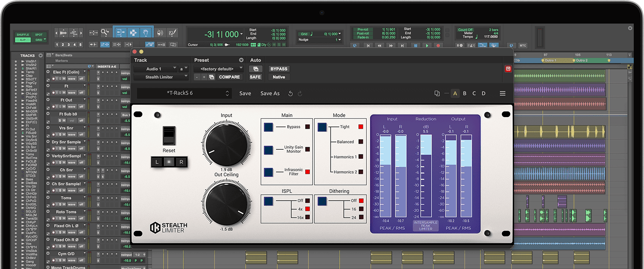Open the Stealth Limiter plugin selector dropdown
Viewport: 644px width, 269px height.
point(161,77)
